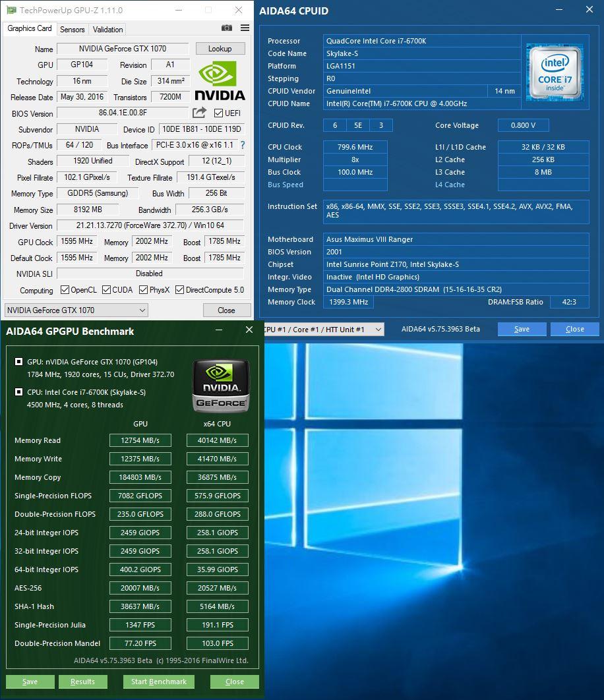Click the GPU Single-Precision FLOPS value 7082 GFLOPS
This screenshot has width=604, height=700.
click(140, 496)
